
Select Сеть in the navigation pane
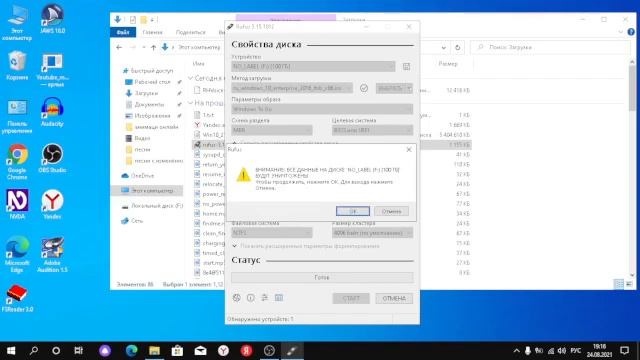point(137,221)
